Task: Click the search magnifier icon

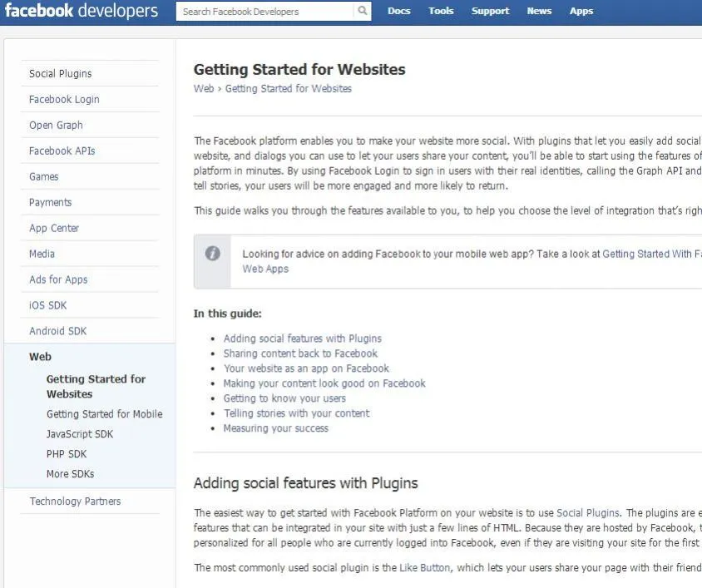Action: coord(362,11)
